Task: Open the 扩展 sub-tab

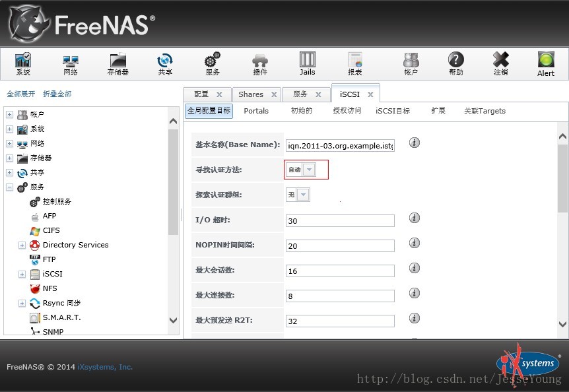Action: pos(438,111)
